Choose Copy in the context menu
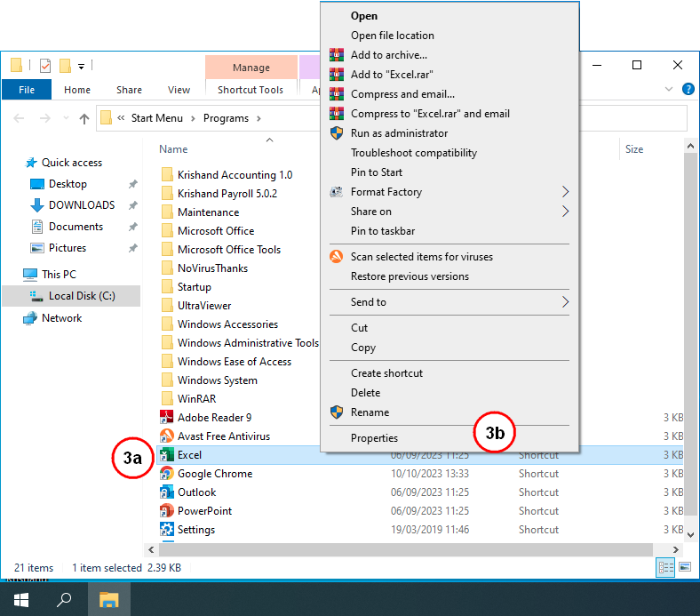 click(x=449, y=348)
